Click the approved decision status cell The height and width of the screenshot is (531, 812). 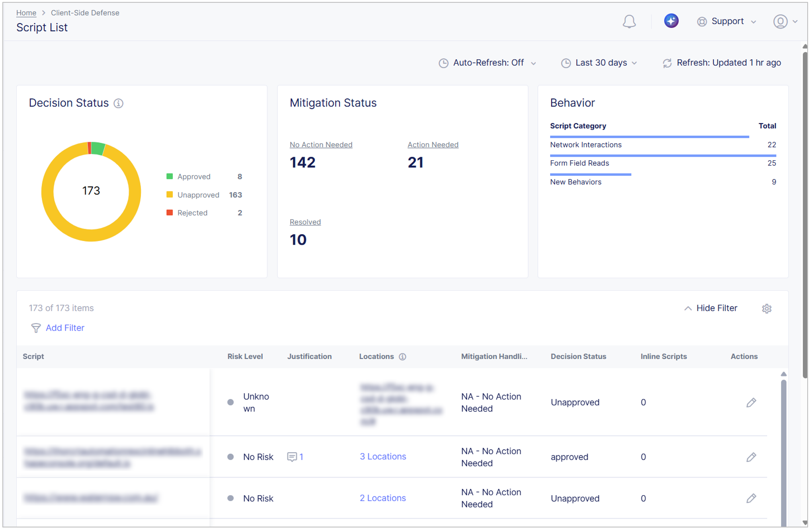[569, 457]
